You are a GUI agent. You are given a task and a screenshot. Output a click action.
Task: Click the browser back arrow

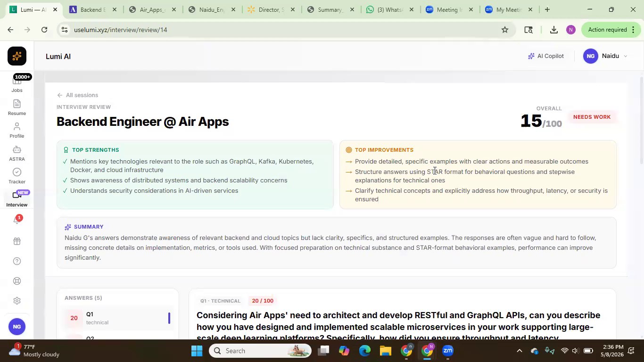[x=10, y=30]
